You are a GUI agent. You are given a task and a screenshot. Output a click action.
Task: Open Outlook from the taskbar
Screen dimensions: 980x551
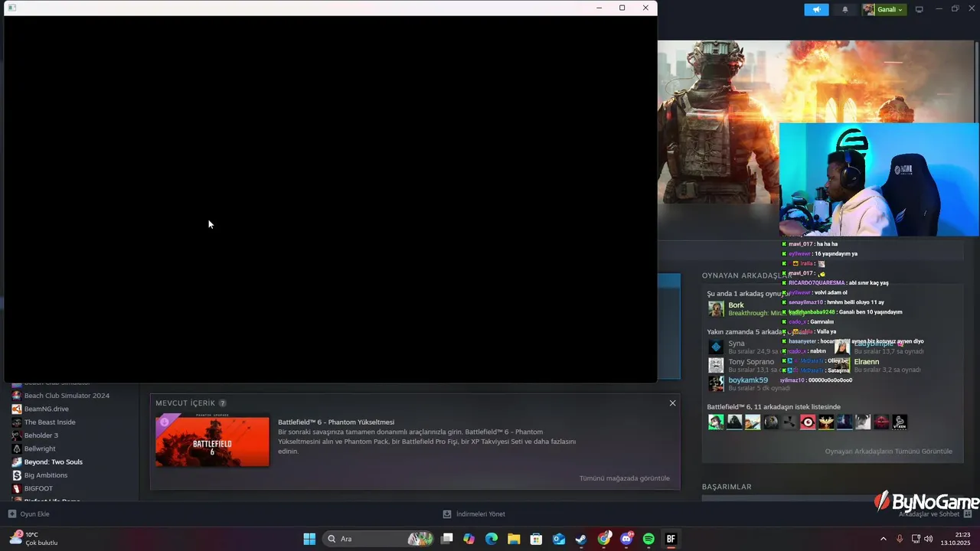coord(559,539)
